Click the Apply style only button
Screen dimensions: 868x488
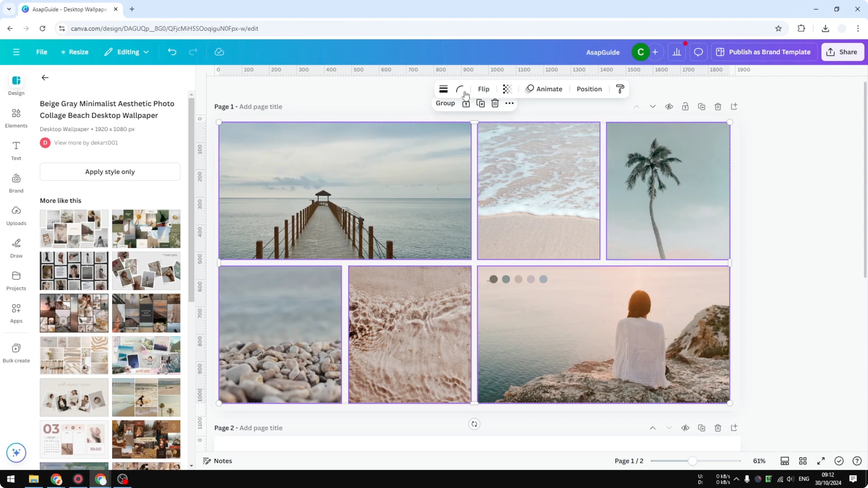click(x=110, y=171)
